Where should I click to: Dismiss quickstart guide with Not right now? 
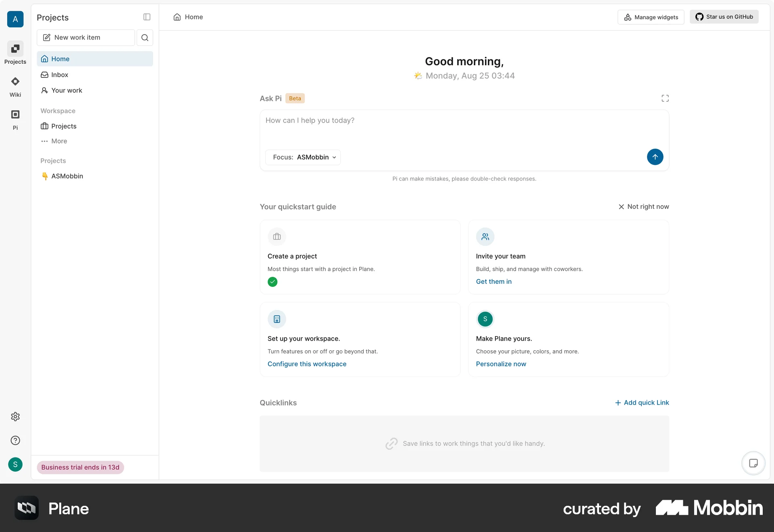click(x=644, y=207)
